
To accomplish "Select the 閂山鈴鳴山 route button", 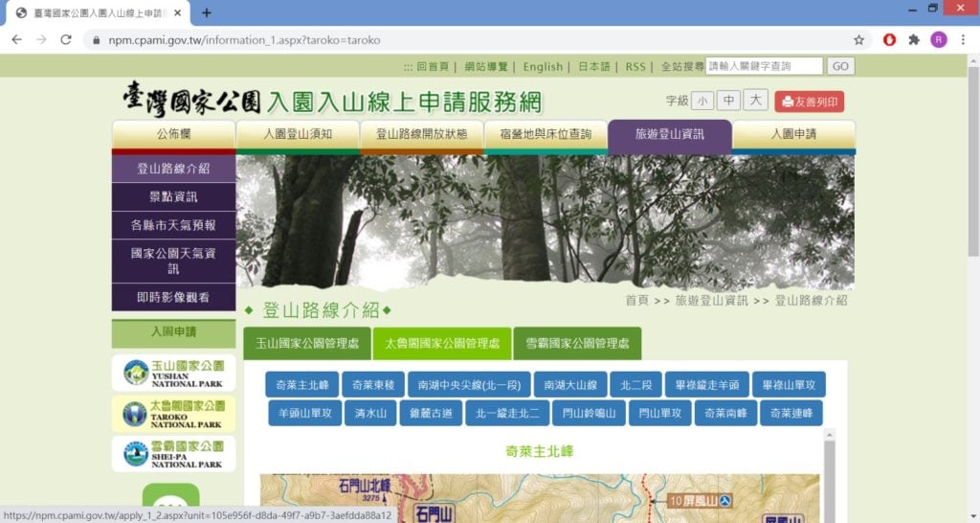I will (589, 413).
